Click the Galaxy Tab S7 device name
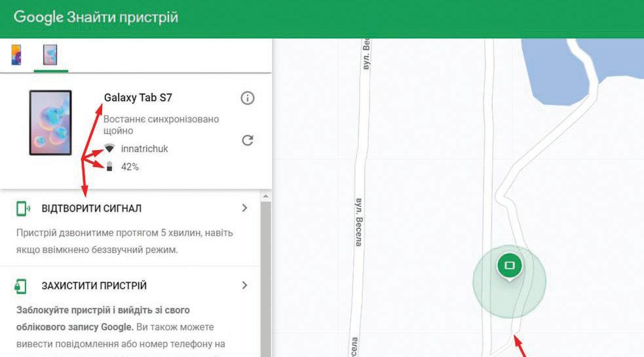Viewport: 644px width, 357px height. coord(138,98)
